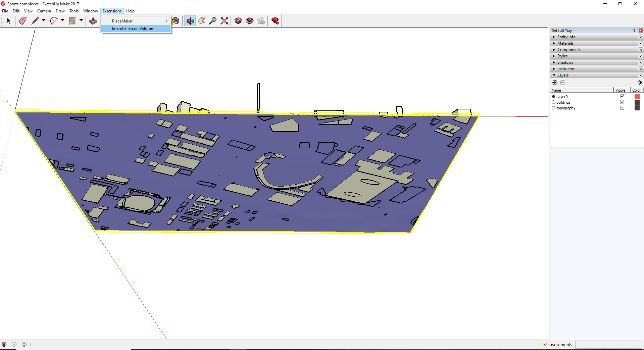This screenshot has width=644, height=350.
Task: Select Eneroth Terrain Volume from Extensions menu
Action: tap(132, 29)
